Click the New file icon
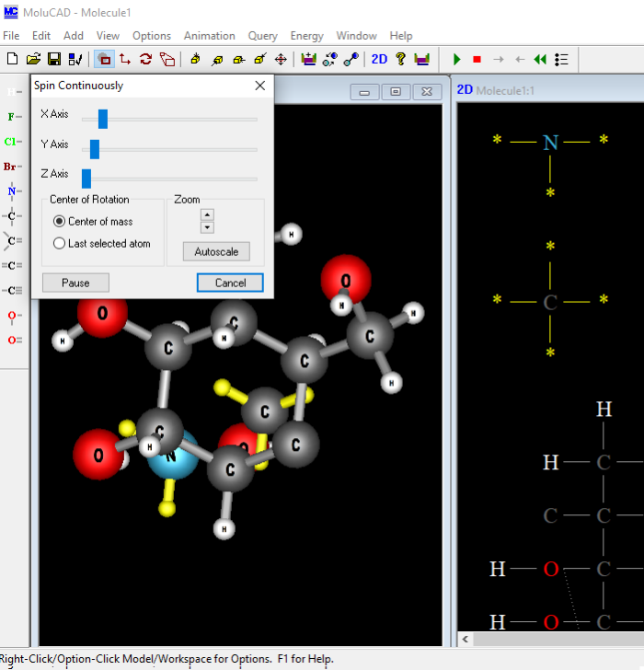This screenshot has width=644, height=670. tap(12, 59)
